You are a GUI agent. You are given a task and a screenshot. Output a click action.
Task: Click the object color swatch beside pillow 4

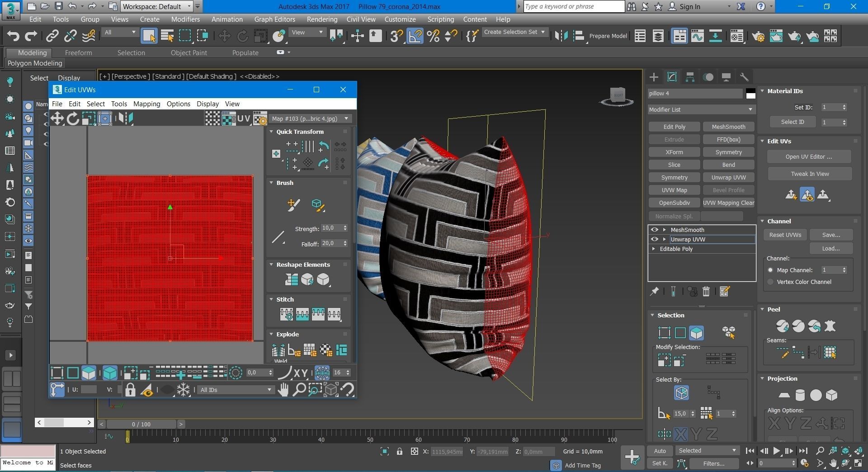click(x=750, y=94)
